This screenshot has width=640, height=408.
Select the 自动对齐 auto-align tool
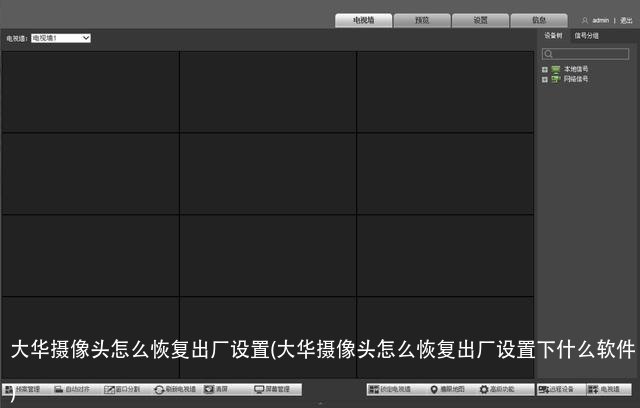72,389
